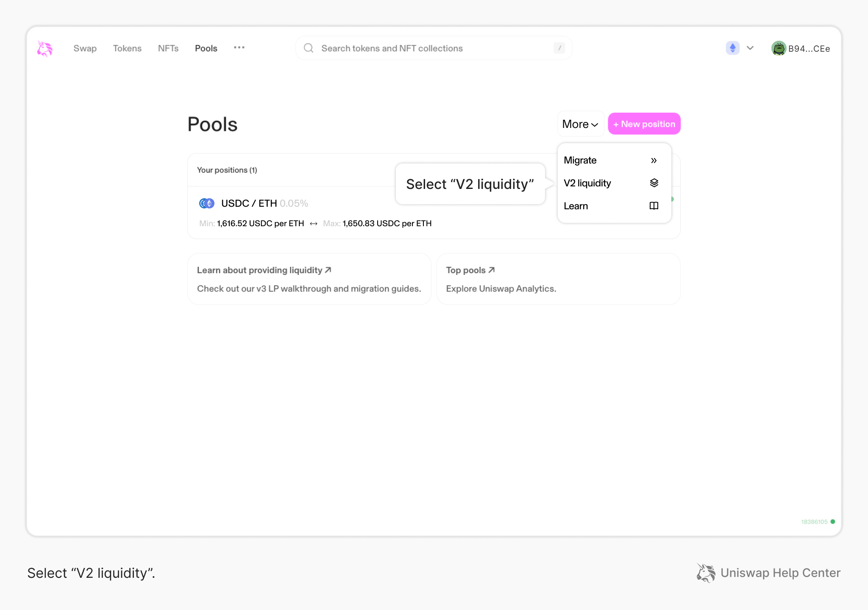The width and height of the screenshot is (868, 610).
Task: Click the book icon next to Learn
Action: (654, 206)
